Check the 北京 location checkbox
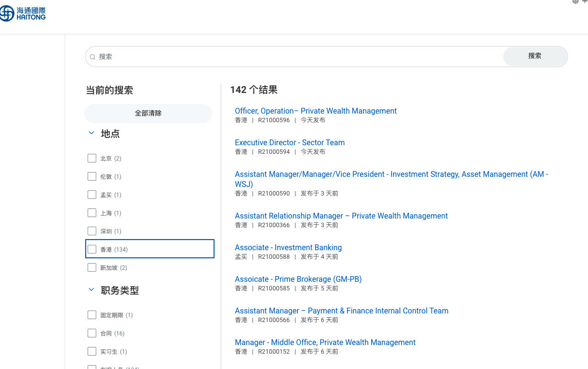 [x=92, y=158]
